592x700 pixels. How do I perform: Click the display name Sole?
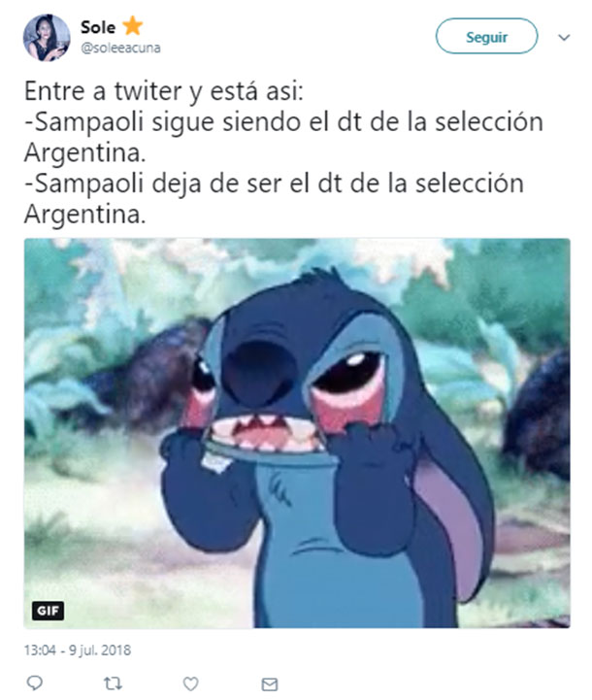98,27
